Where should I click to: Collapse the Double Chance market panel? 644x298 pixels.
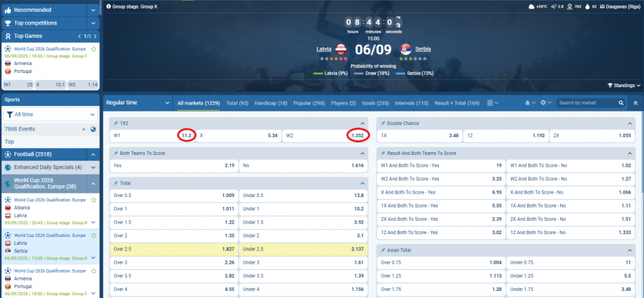click(x=629, y=123)
